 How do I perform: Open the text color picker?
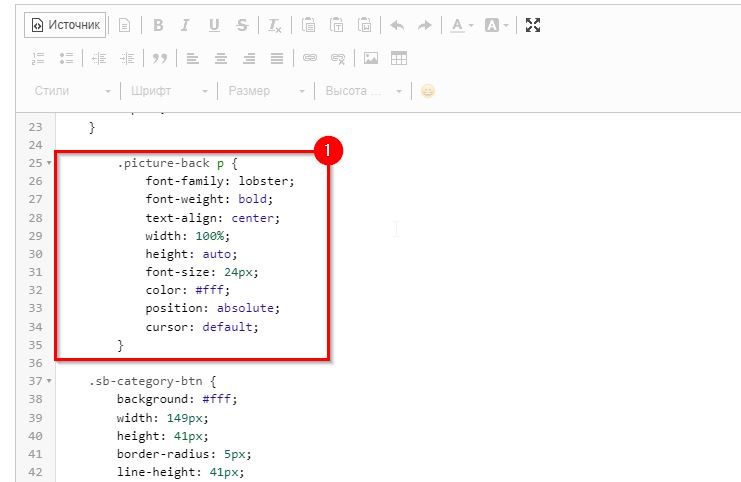461,25
